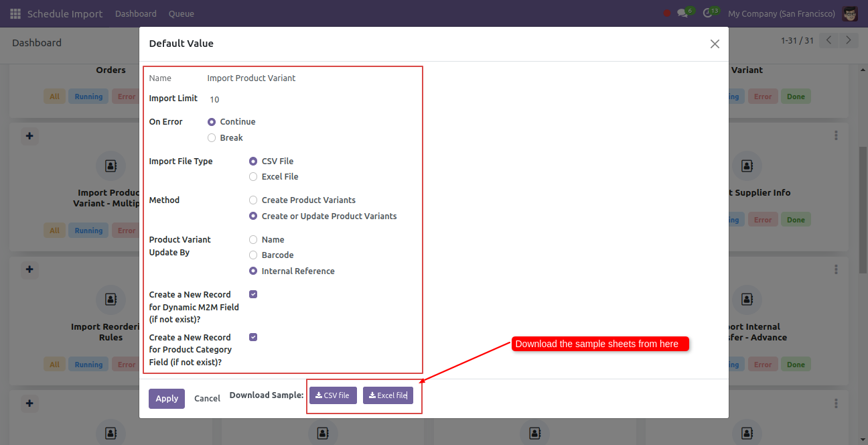Image resolution: width=868 pixels, height=445 pixels.
Task: Click the Dashboard breadcrumb title
Action: pos(37,43)
